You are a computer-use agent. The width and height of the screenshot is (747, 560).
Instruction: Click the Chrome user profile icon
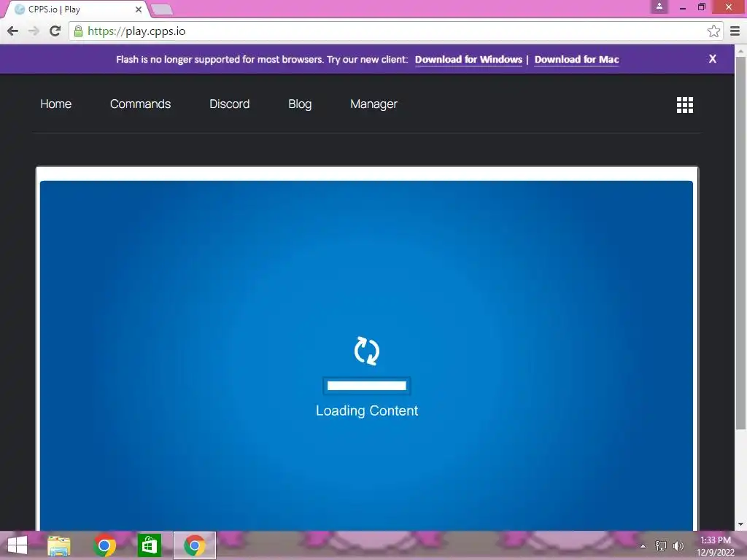659,7
